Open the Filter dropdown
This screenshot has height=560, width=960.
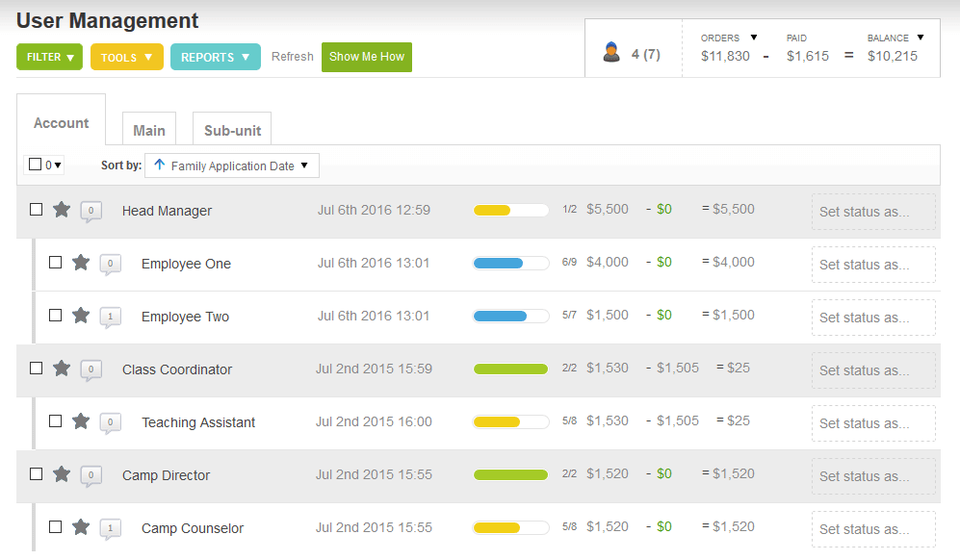coord(50,58)
